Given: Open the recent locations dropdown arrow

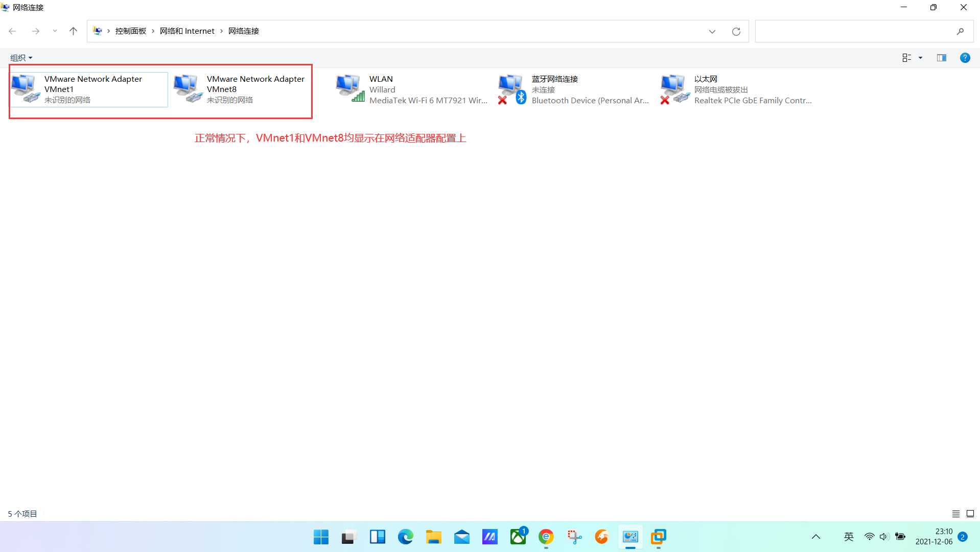Looking at the screenshot, I should click(55, 31).
